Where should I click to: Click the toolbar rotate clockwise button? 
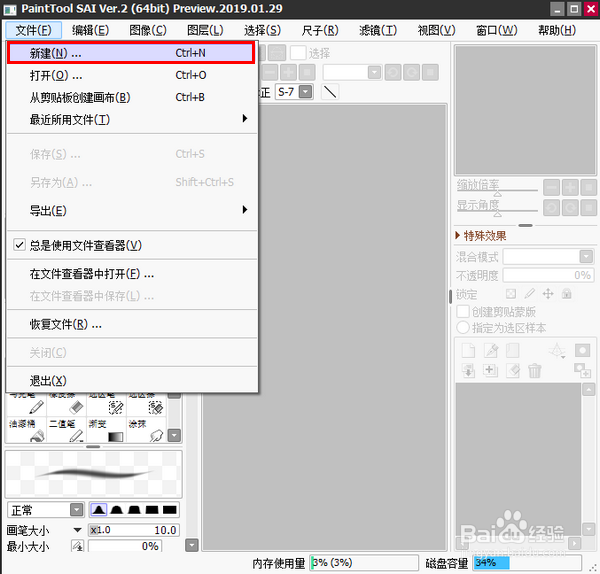[x=412, y=72]
